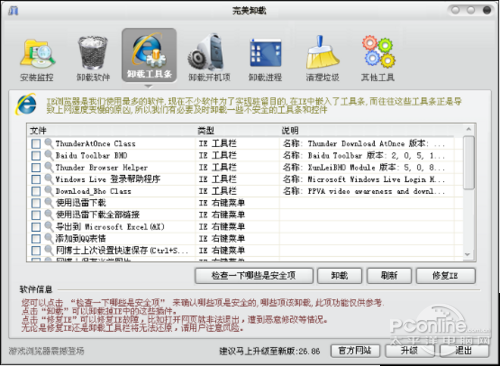
Task: Click the 升级 upgrade button
Action: tap(410, 350)
